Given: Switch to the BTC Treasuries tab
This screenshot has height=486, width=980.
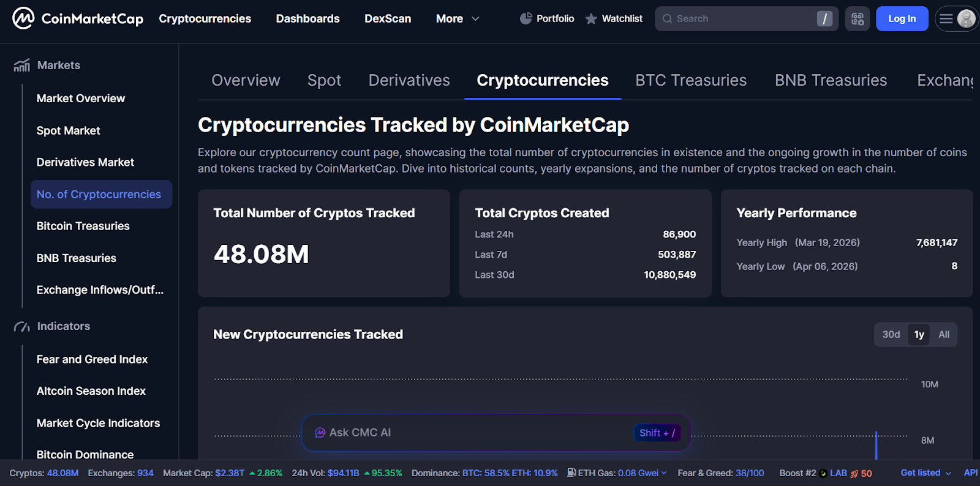Looking at the screenshot, I should 690,80.
